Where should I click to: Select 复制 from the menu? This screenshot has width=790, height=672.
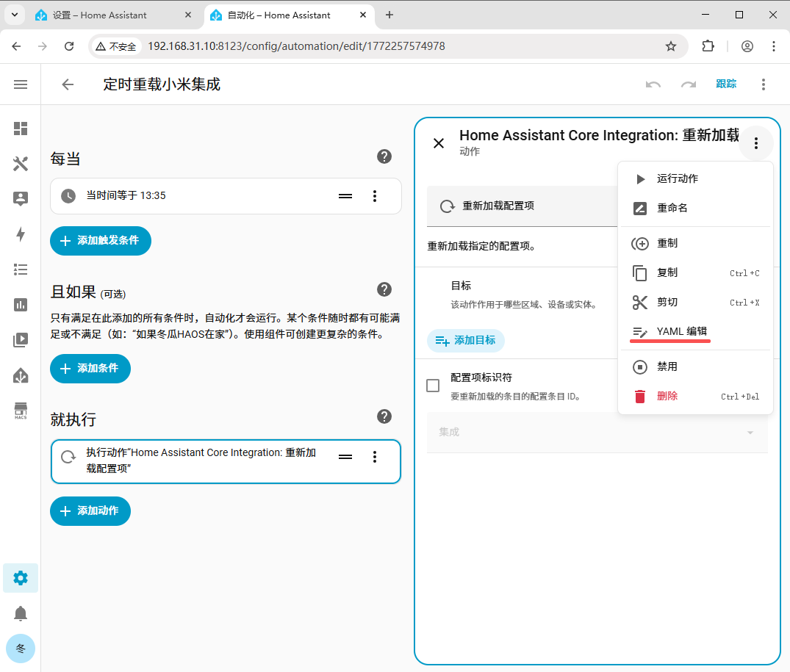[696, 272]
